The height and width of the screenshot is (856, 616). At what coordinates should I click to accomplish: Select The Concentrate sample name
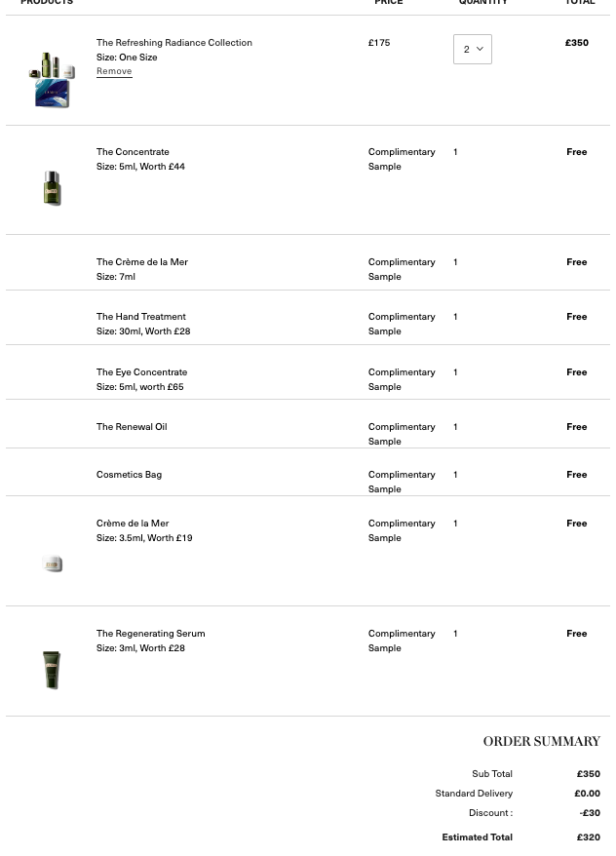(x=133, y=152)
